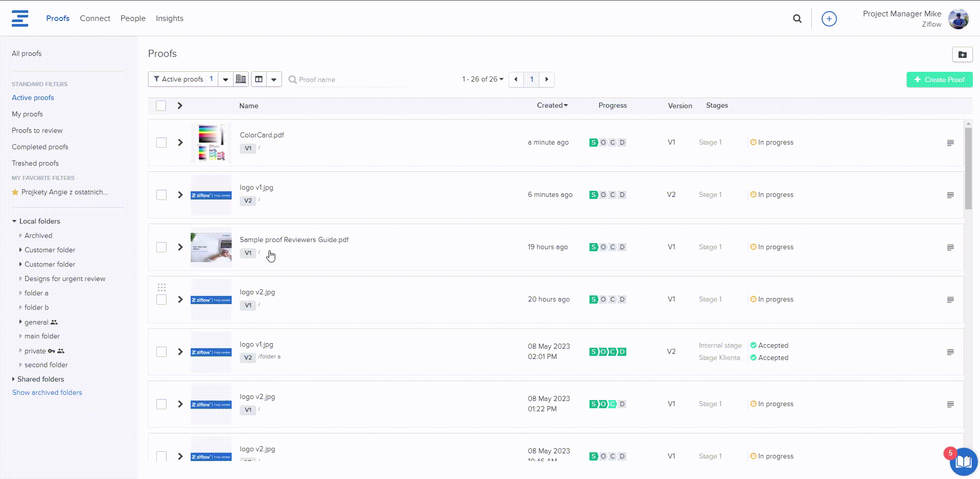The image size is (980, 479).
Task: Check the Sample proof Reviewers Guide checkbox
Action: coord(161,247)
